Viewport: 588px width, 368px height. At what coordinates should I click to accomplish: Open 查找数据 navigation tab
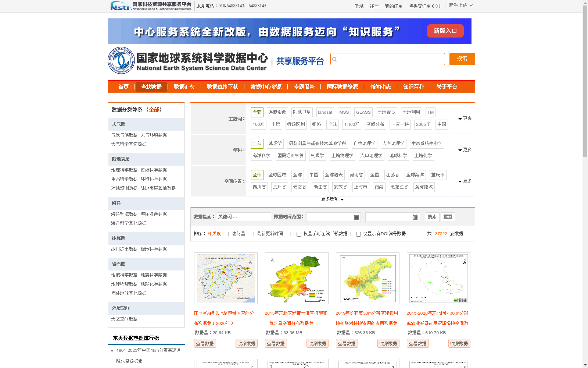coord(151,87)
